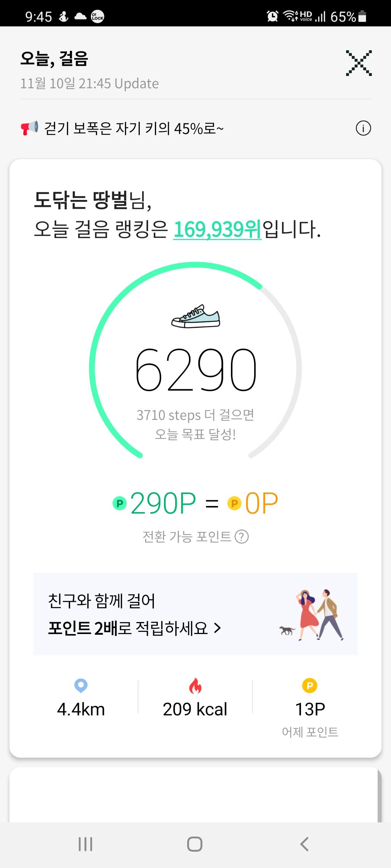Image resolution: width=391 pixels, height=868 pixels.
Task: Open the 169,939위 ranking link
Action: pyautogui.click(x=217, y=229)
